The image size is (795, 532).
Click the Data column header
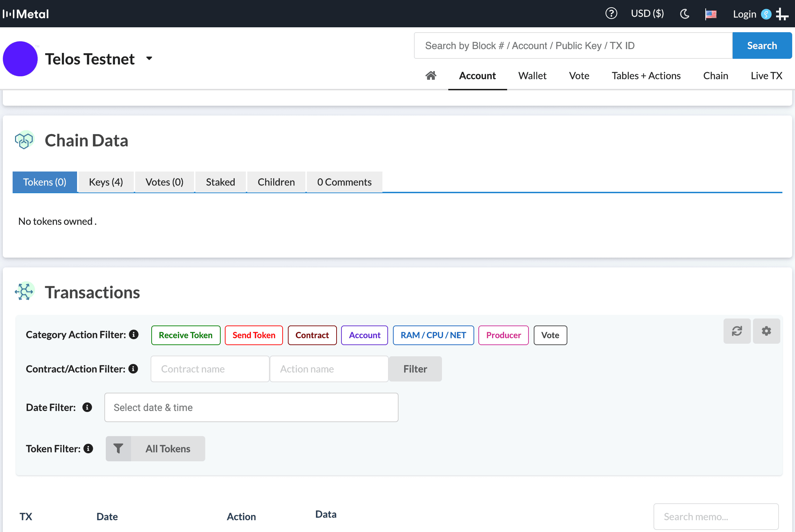tap(326, 514)
